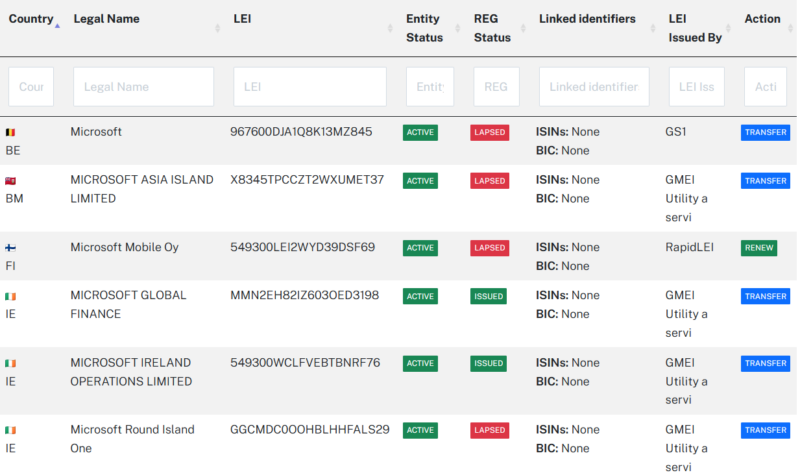800x475 pixels.
Task: Click LAPSED badge in Microsoft Belgium row
Action: click(x=489, y=133)
